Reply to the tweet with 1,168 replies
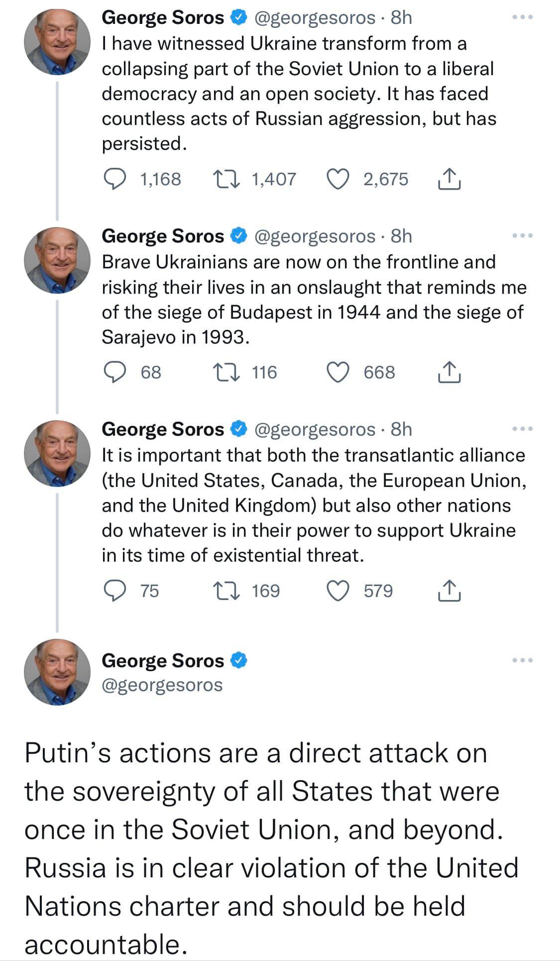Screen dimensions: 560x961 pos(115,179)
